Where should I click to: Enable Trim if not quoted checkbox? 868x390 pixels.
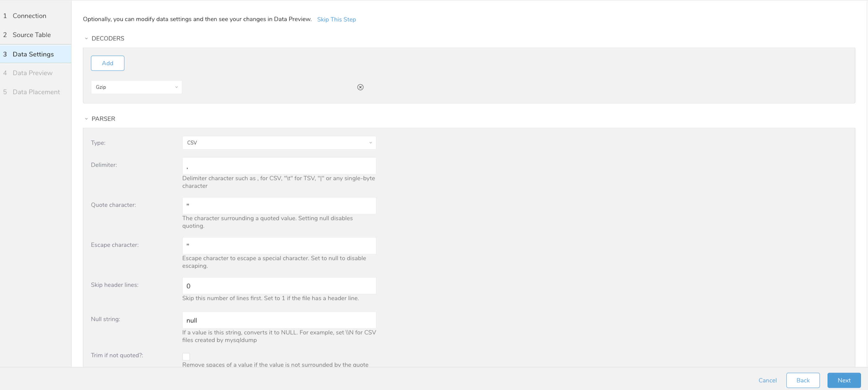coord(186,356)
